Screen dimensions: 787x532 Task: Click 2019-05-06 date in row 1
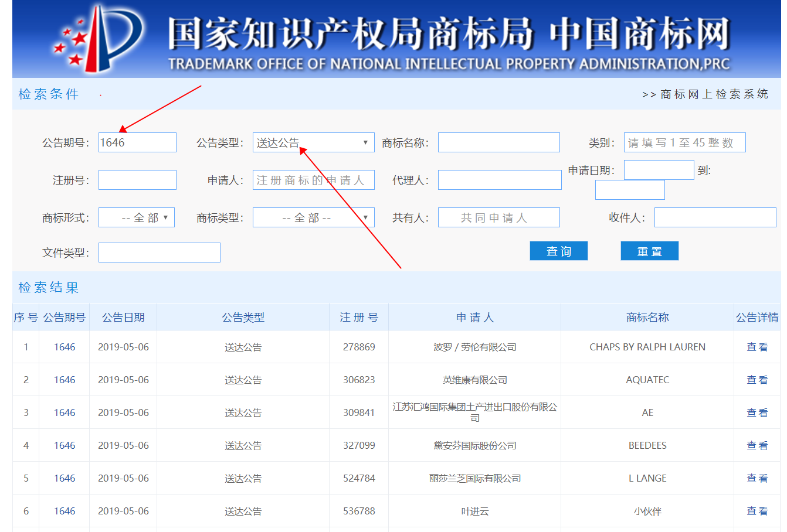[x=123, y=347]
